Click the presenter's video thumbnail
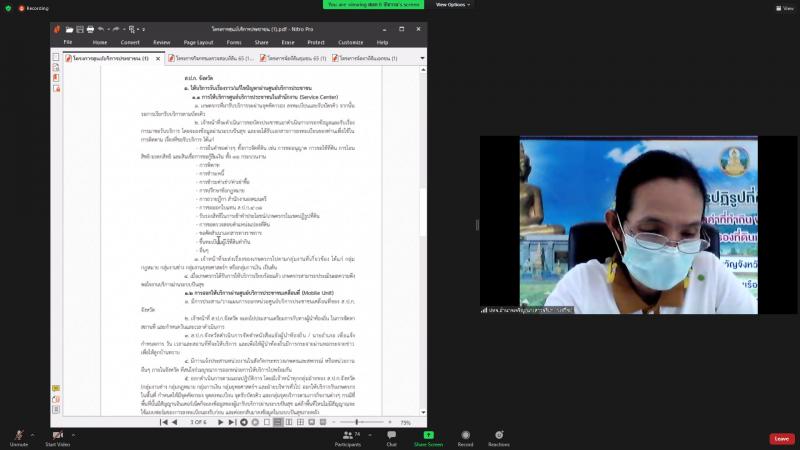The width and height of the screenshot is (800, 450). pyautogui.click(x=638, y=224)
